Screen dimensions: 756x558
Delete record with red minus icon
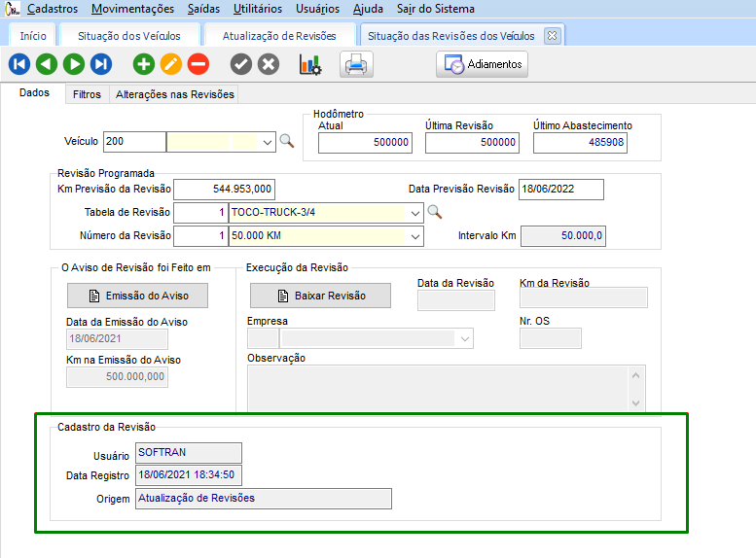pos(198,64)
